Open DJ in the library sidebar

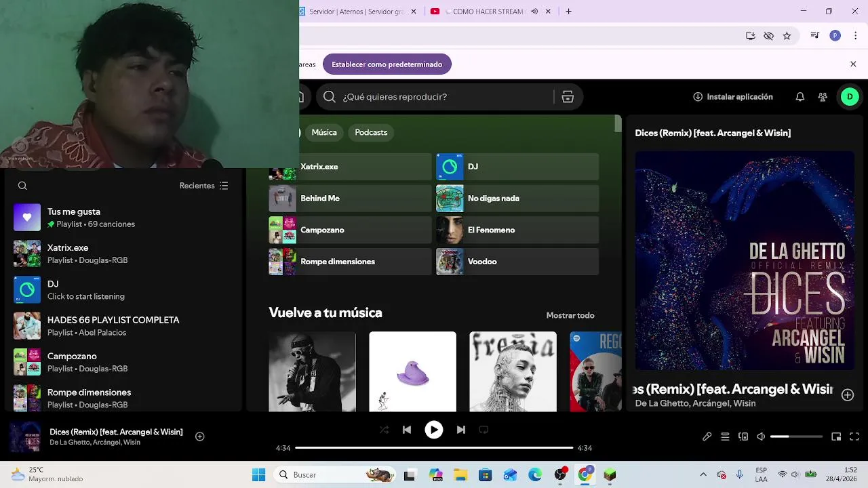(x=122, y=289)
